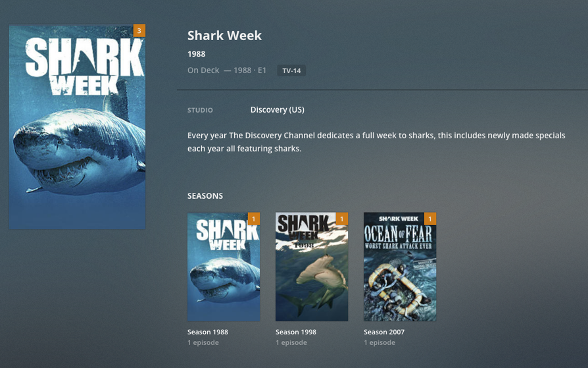Click the Season 1988 title link
588x368 pixels.
(x=208, y=332)
